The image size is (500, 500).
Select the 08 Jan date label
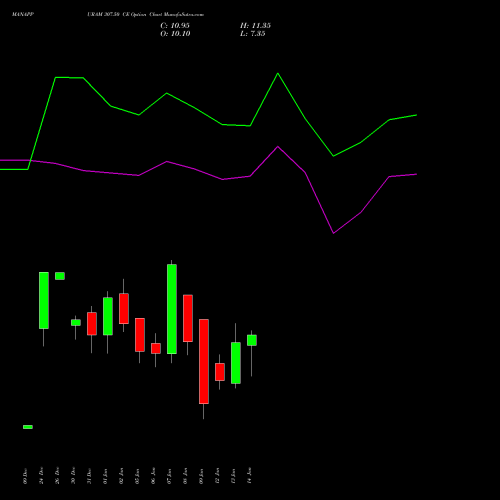click(x=186, y=476)
